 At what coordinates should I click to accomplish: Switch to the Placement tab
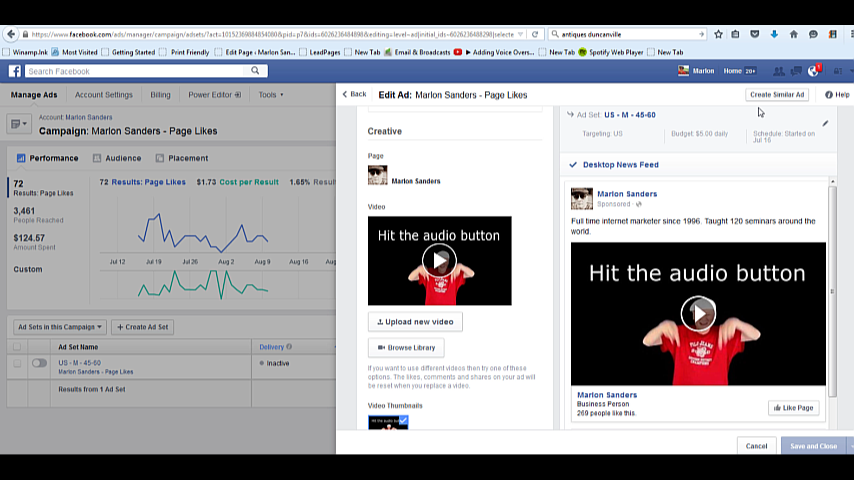[x=181, y=158]
